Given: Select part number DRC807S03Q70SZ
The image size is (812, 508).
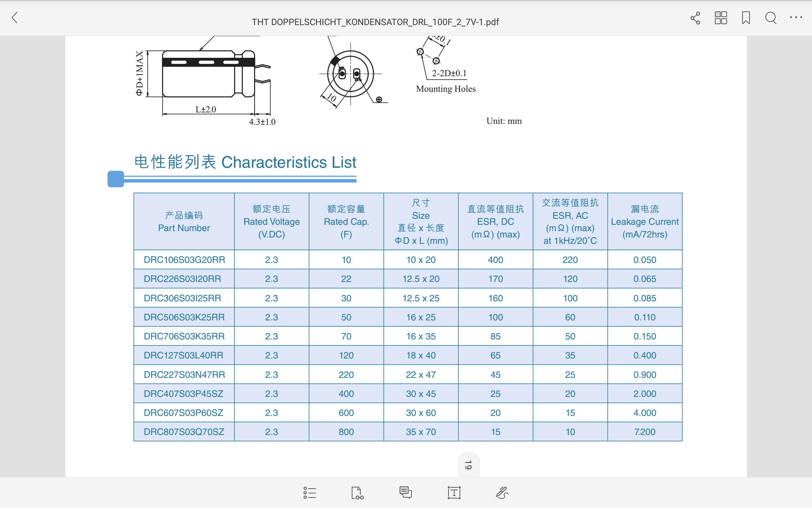Looking at the screenshot, I should pyautogui.click(x=184, y=432).
